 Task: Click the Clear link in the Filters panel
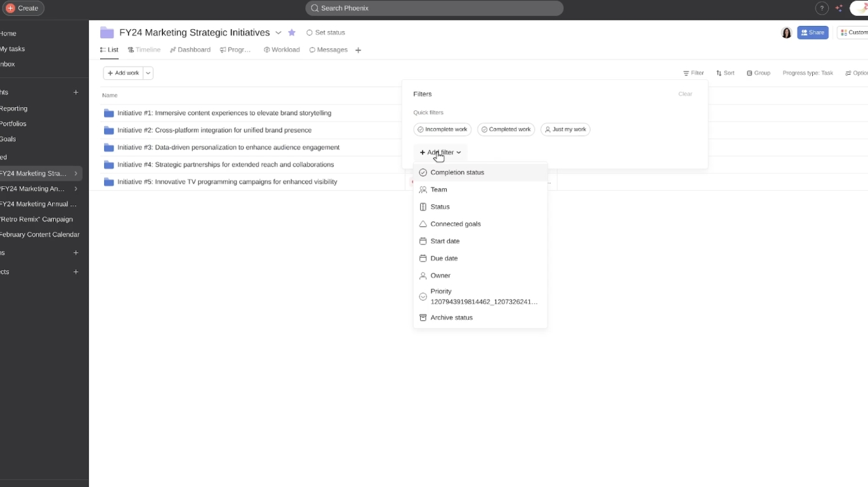[x=685, y=93]
